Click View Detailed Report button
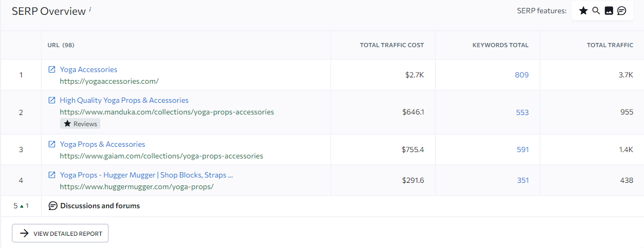Image resolution: width=644 pixels, height=248 pixels. (61, 233)
